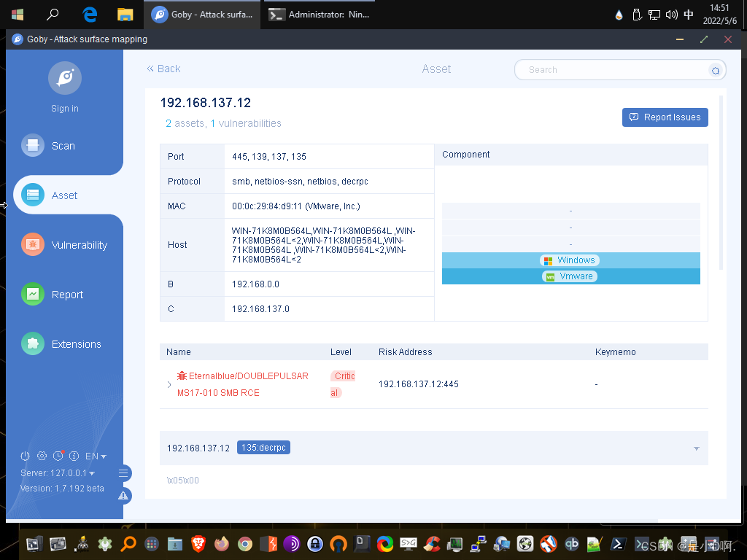The image size is (747, 560).
Task: Expand the Eternalblue vulnerability row chevron
Action: pos(169,384)
